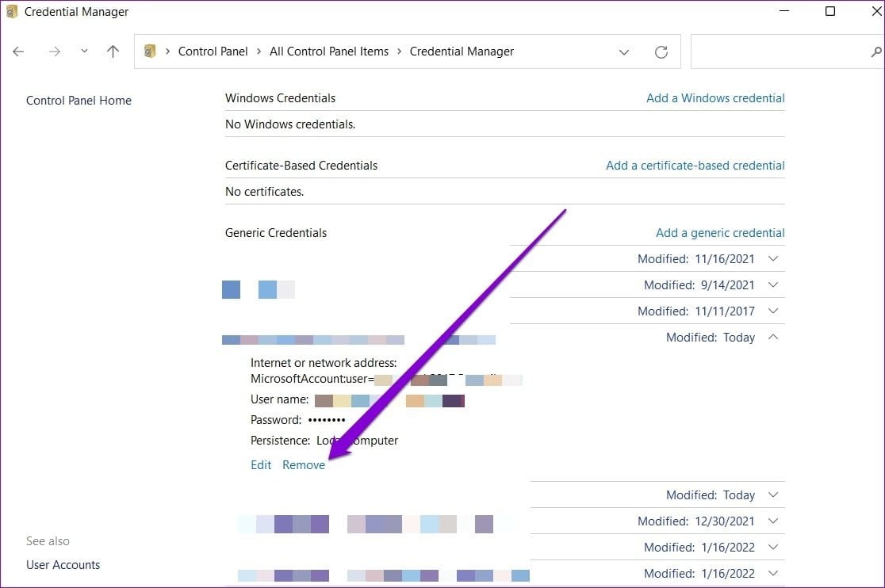885x588 pixels.
Task: Click the Windows Credentials heading
Action: click(x=280, y=98)
